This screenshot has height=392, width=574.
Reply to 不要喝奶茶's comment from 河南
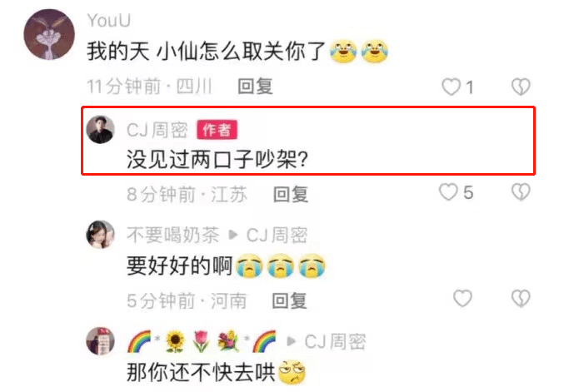pyautogui.click(x=289, y=300)
